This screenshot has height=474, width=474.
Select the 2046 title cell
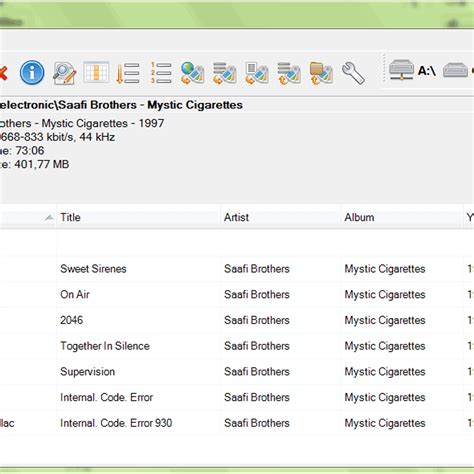72,320
